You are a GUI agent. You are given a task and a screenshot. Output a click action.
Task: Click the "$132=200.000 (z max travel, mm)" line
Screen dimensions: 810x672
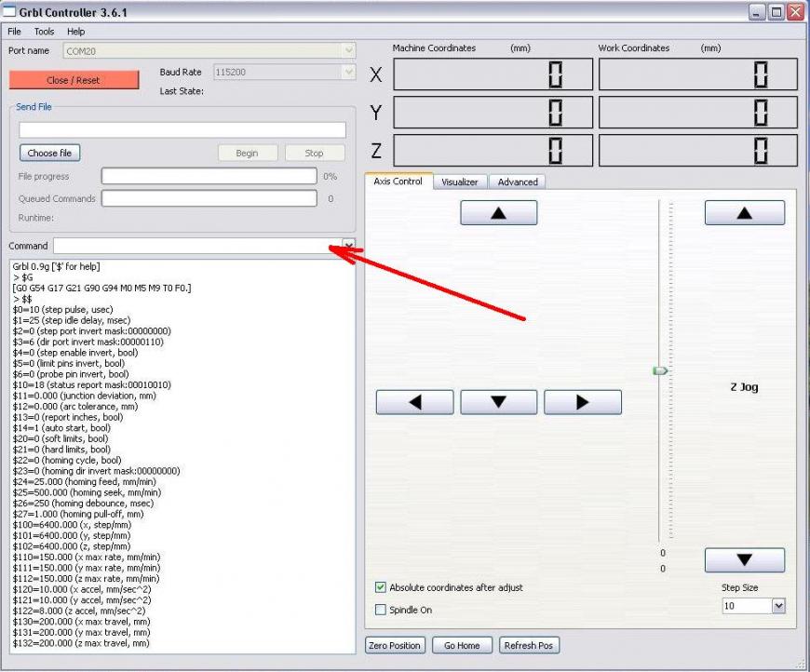81,643
